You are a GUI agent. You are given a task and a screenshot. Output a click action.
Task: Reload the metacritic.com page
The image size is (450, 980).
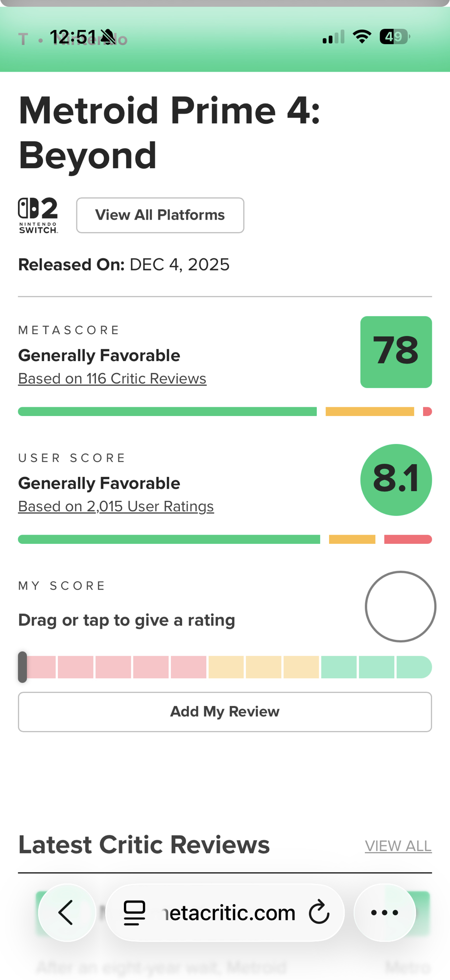(x=319, y=912)
